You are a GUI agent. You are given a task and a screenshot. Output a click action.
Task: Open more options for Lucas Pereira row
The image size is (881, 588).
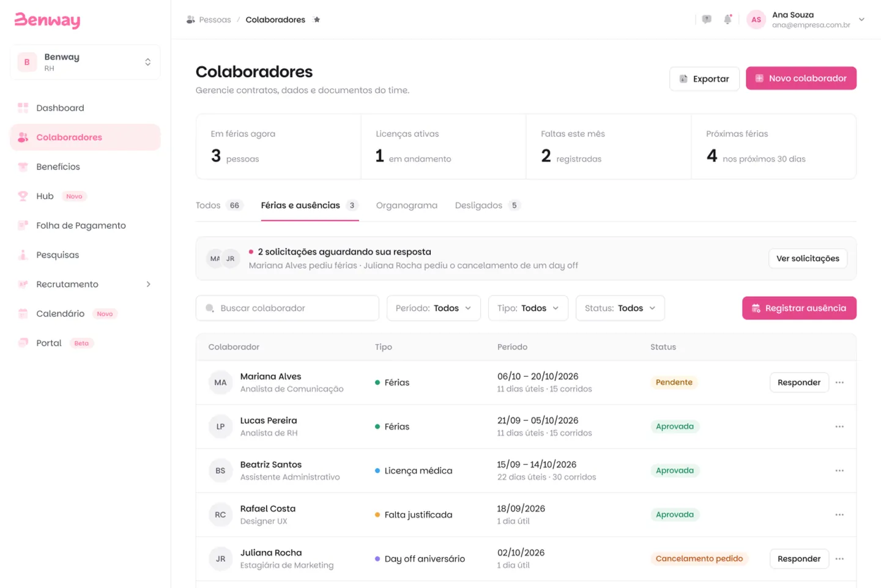[839, 426]
